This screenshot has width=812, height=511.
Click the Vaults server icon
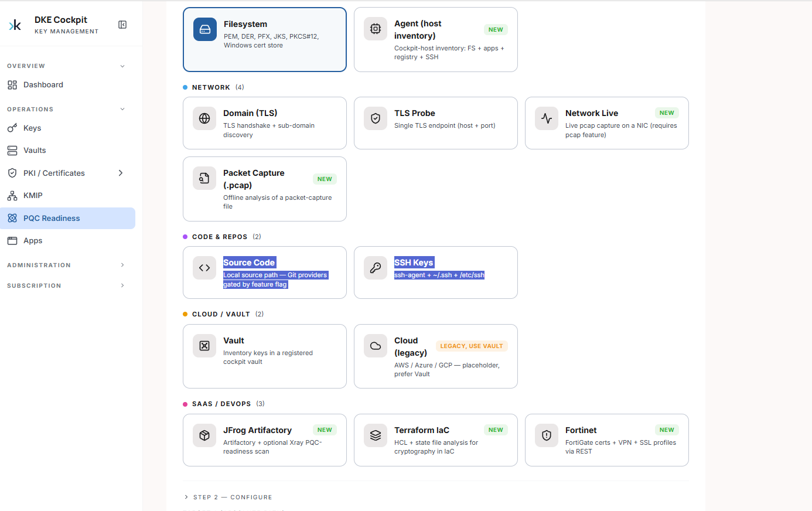(x=12, y=151)
